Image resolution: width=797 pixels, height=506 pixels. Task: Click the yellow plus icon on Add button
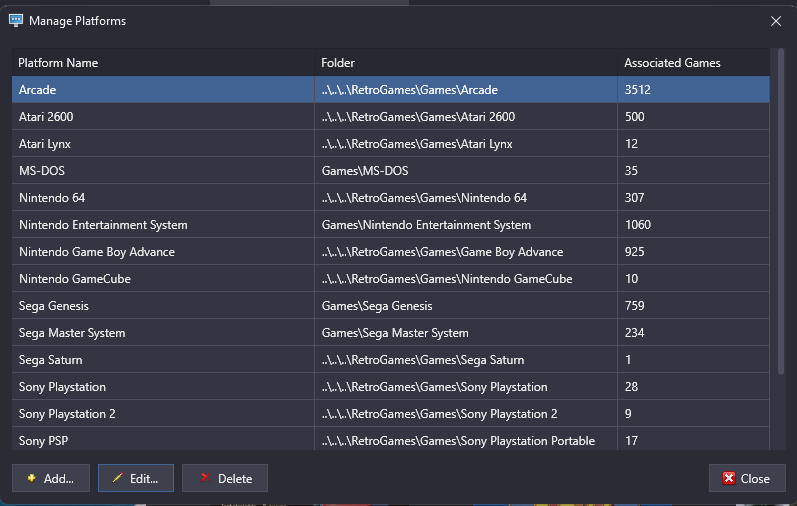click(32, 478)
